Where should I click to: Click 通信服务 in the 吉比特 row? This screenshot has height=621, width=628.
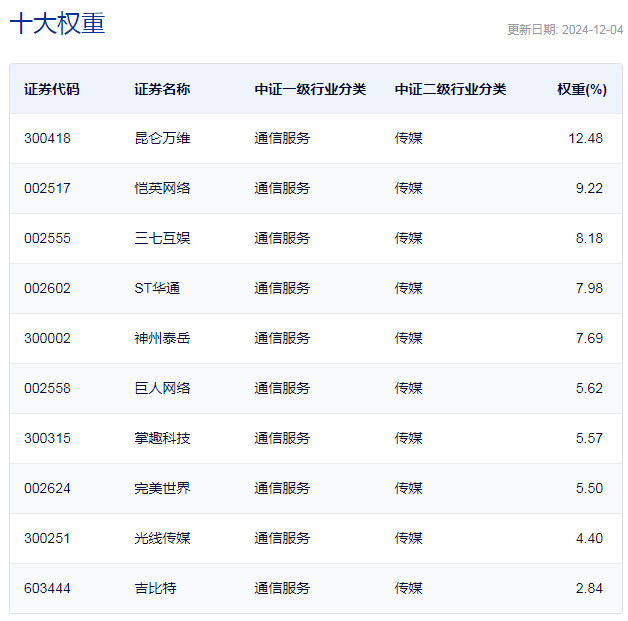pyautogui.click(x=282, y=589)
